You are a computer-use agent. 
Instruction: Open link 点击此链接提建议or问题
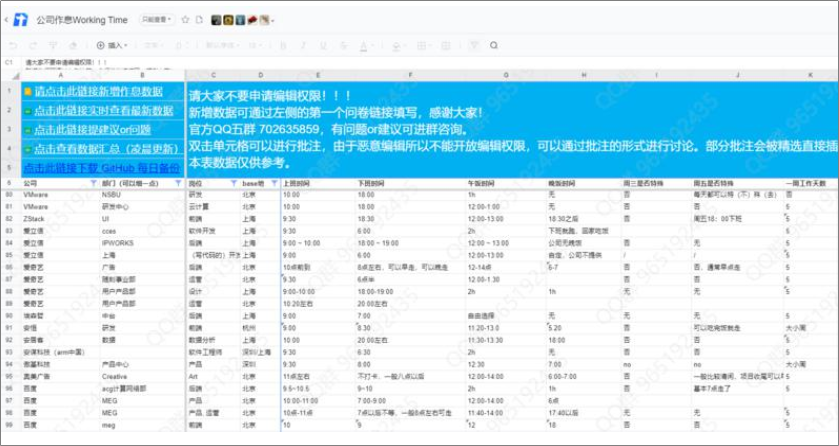pos(92,130)
